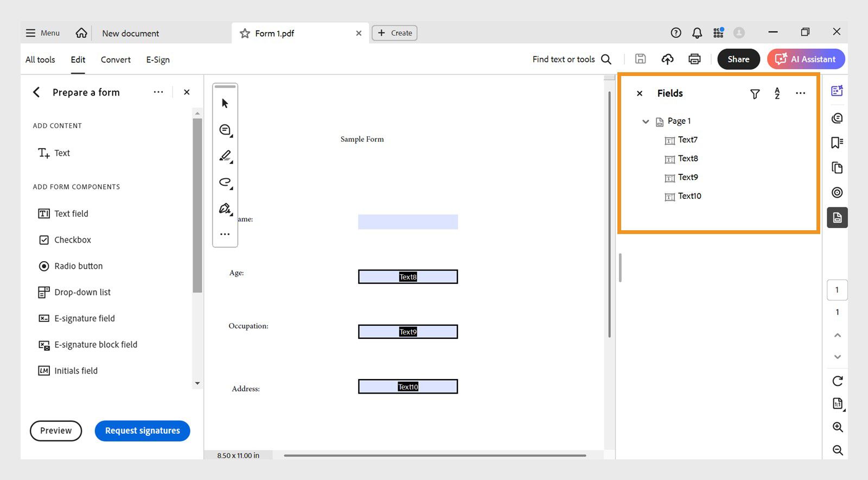Image resolution: width=868 pixels, height=480 pixels.
Task: Open Prepare a form more options
Action: click(158, 92)
